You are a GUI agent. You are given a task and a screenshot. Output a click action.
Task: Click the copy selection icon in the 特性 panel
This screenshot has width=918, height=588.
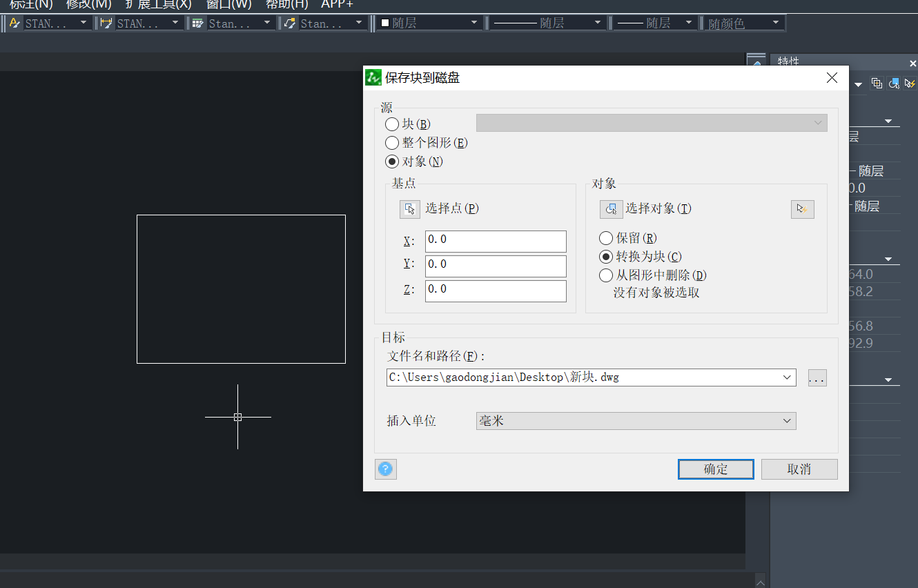877,83
